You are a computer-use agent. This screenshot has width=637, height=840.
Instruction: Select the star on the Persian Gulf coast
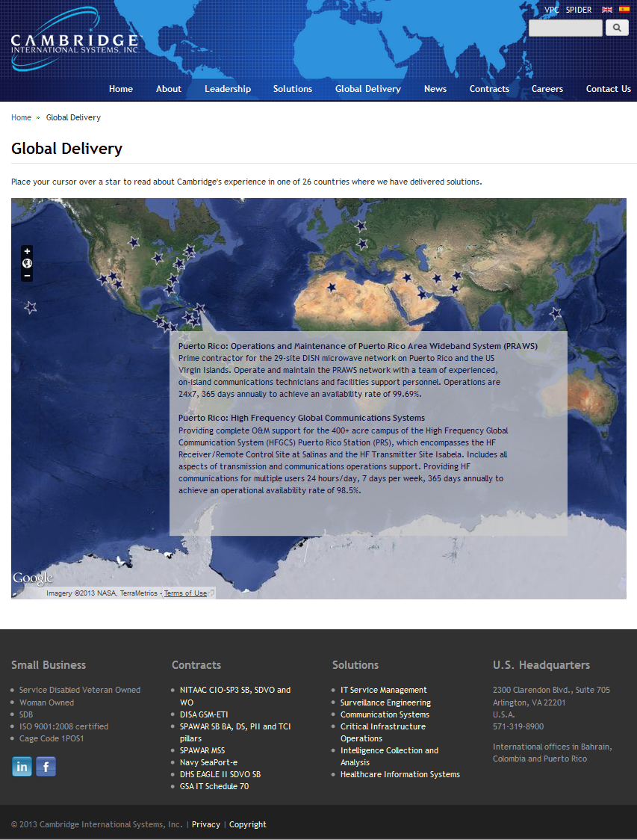click(x=422, y=294)
